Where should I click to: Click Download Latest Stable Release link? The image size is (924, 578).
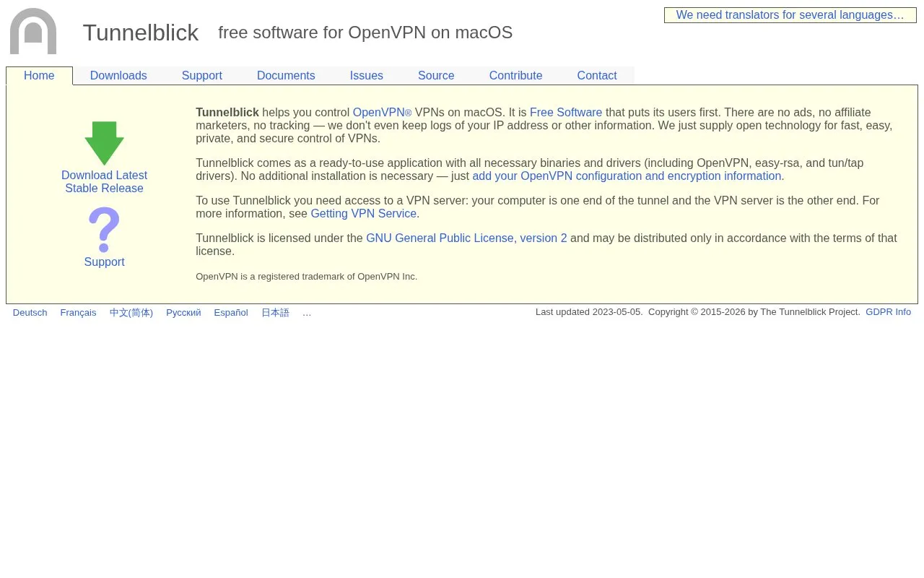click(104, 181)
